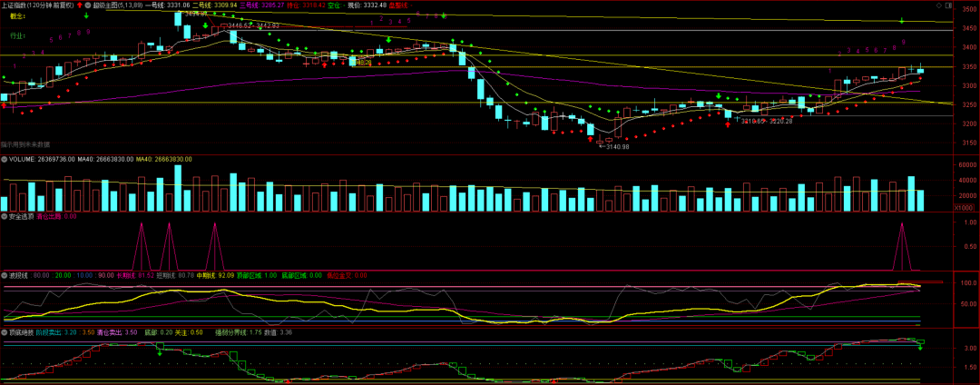This screenshot has height=385, width=980.
Task: Open the 安全逃顶 indicator dropdown circle
Action: (4, 216)
